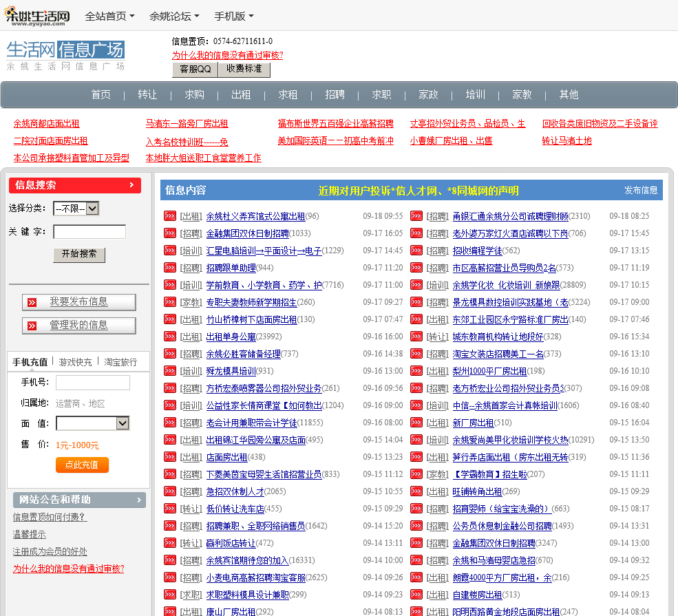678x616 pixels.
Task: Click red arrow icon beside 梨州1000平厂房出租
Action: point(416,371)
